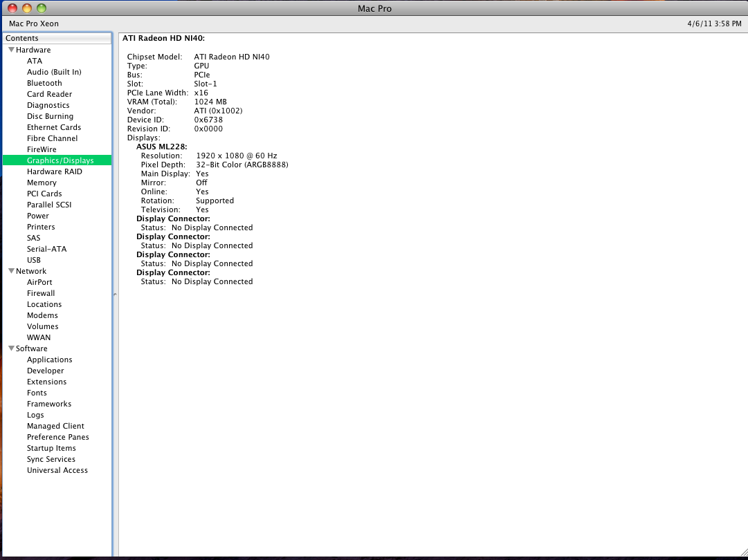This screenshot has width=748, height=560.
Task: Click the yellow minimize window button
Action: 27,8
